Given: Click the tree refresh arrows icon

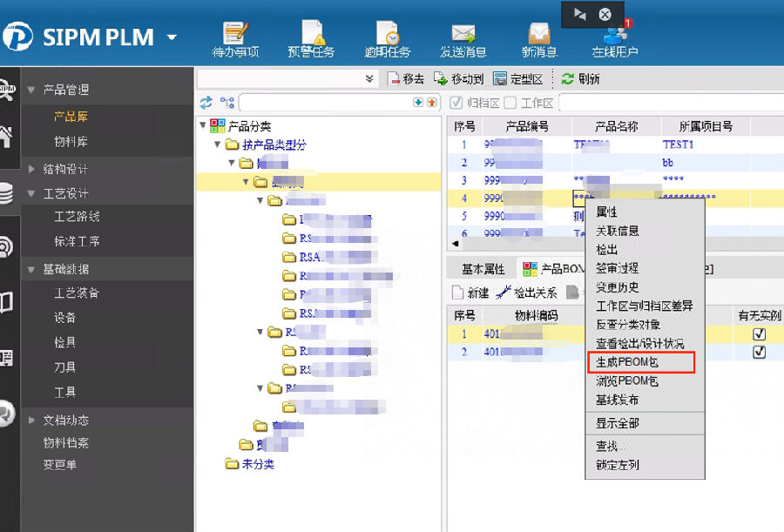Looking at the screenshot, I should click(206, 103).
